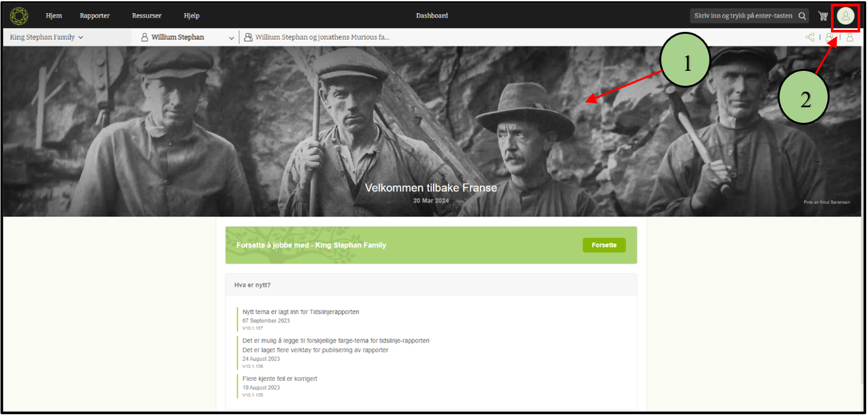
Task: Open the Ressurser menu
Action: coord(146,16)
